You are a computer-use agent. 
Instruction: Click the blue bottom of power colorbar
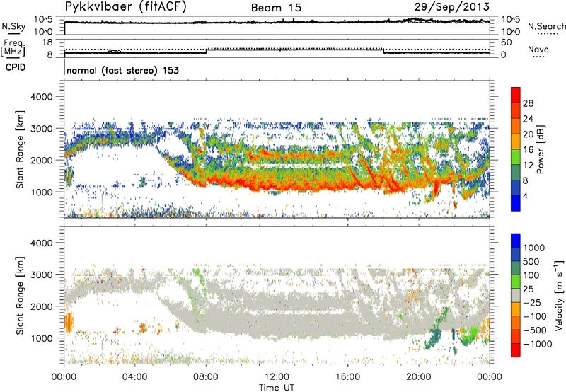click(516, 203)
